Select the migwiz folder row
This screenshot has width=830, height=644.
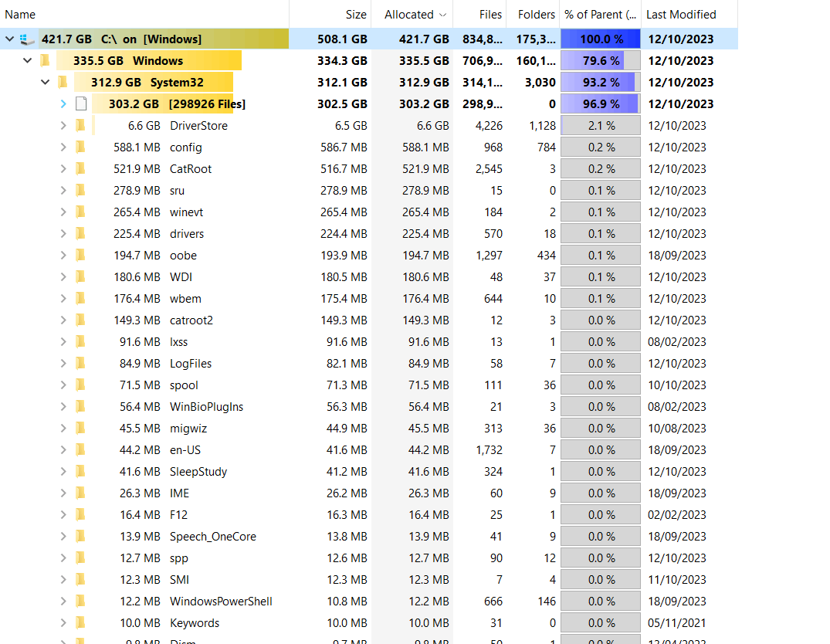pos(369,429)
